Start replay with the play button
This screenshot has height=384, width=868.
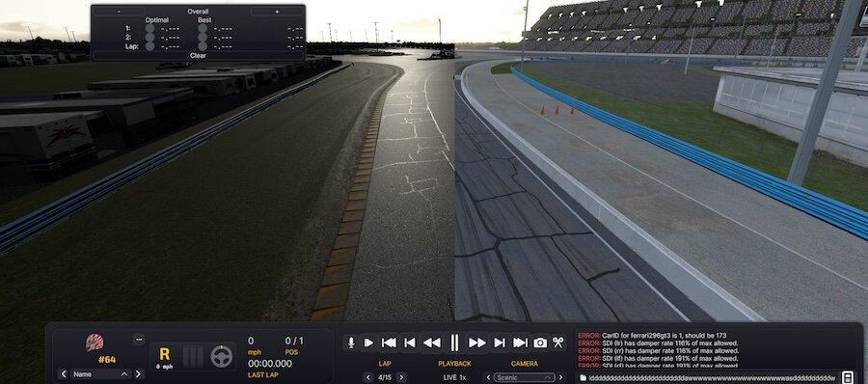coord(368,343)
